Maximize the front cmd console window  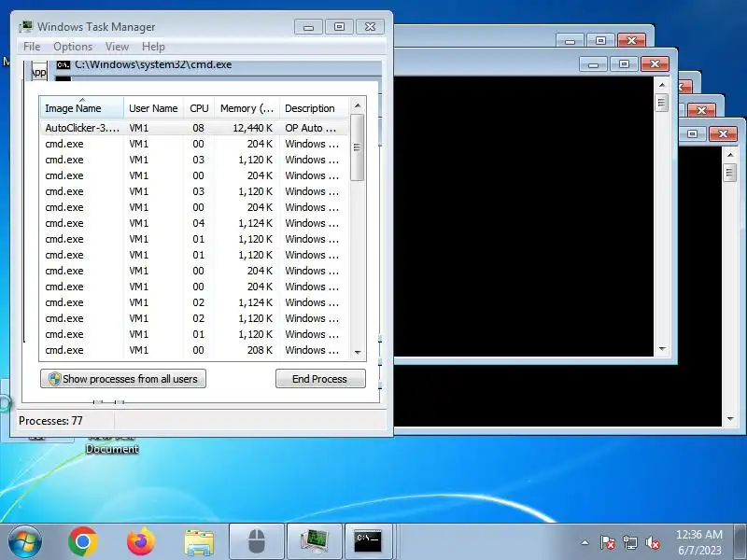[624, 63]
